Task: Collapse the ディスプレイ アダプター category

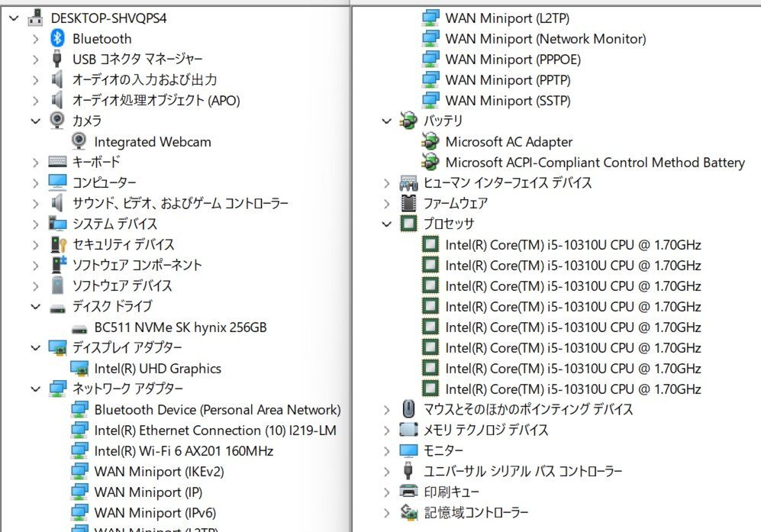Action: click(x=35, y=347)
